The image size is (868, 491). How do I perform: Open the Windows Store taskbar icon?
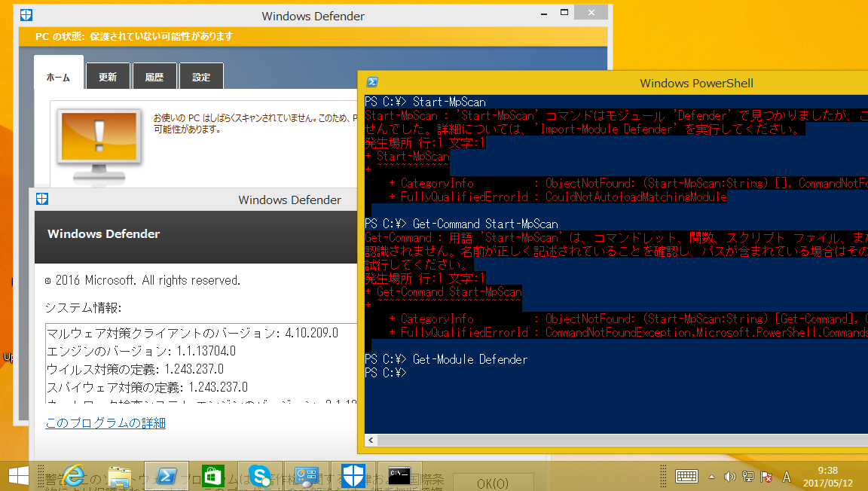tap(213, 476)
